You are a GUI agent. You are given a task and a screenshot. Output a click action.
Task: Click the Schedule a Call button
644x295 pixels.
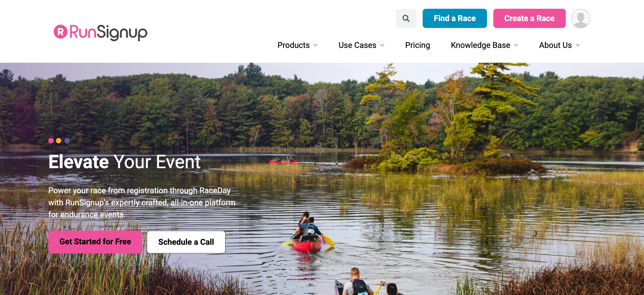pyautogui.click(x=186, y=242)
